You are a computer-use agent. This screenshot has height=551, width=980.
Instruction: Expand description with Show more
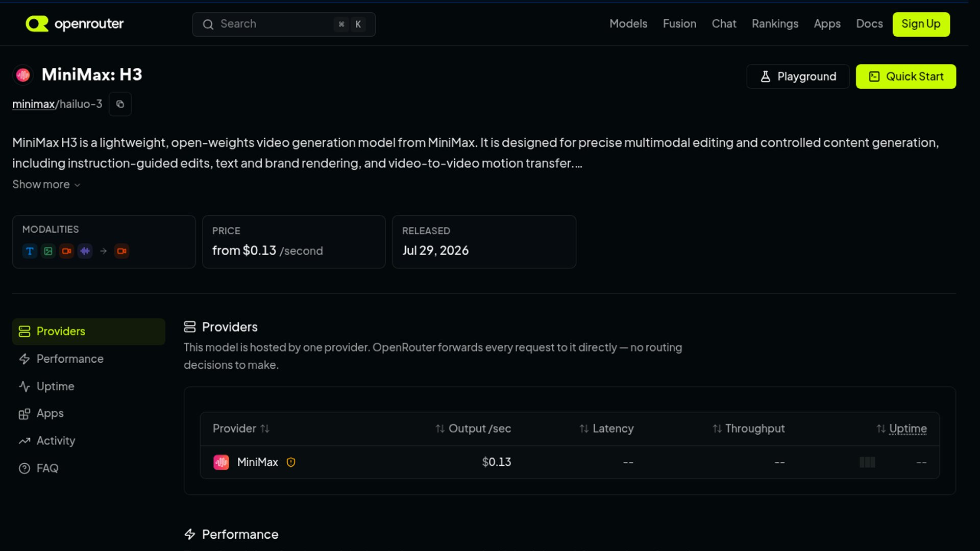click(x=46, y=185)
